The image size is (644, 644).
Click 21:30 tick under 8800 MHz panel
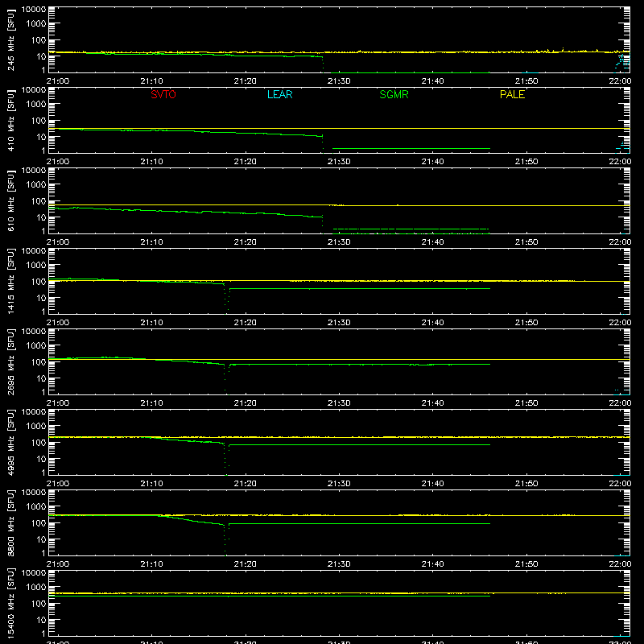pyautogui.click(x=339, y=564)
